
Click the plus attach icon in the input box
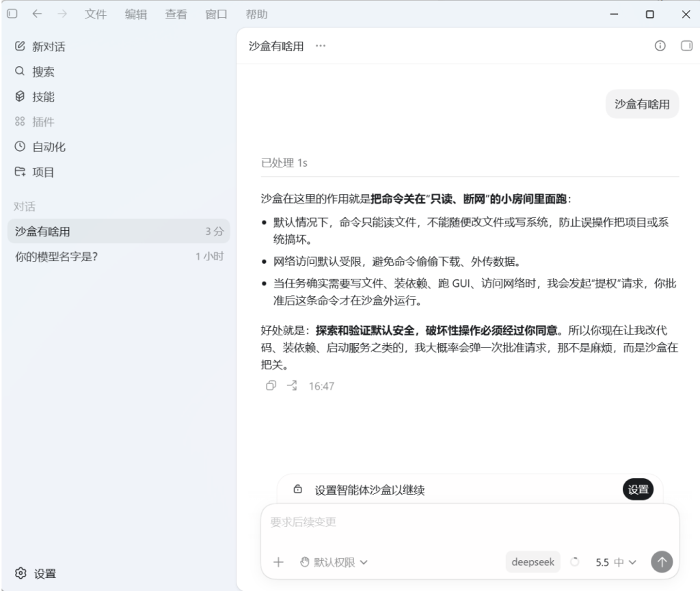coord(278,562)
